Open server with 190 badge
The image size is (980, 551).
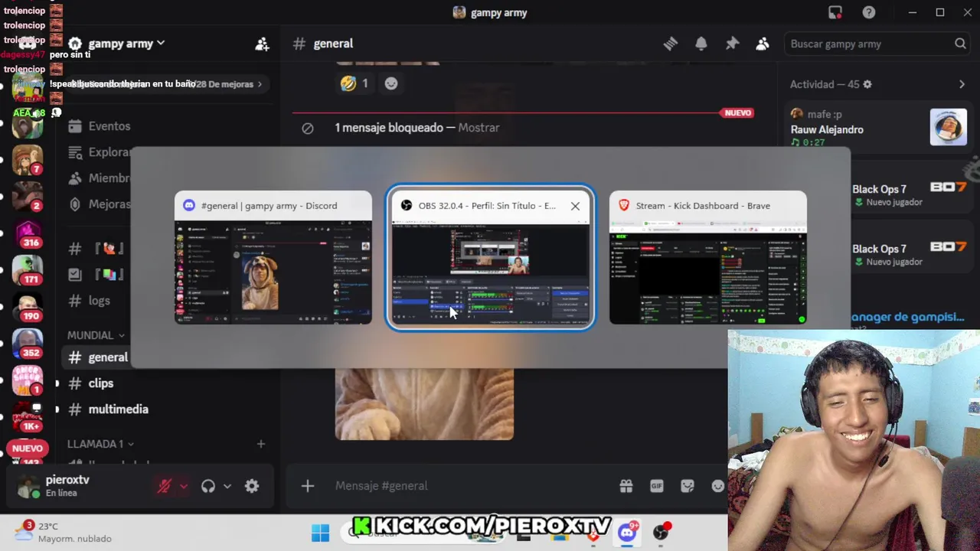coord(28,306)
